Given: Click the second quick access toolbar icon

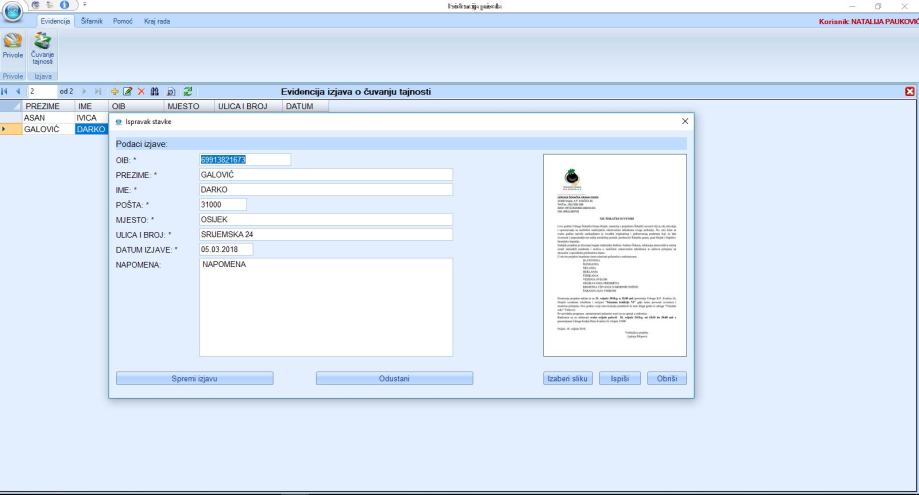Looking at the screenshot, I should click(50, 5).
